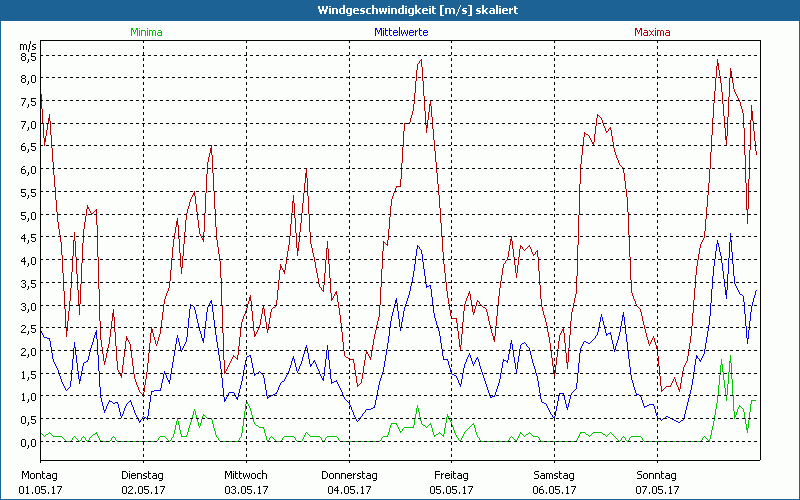Click the 5,0 y-axis value
Viewport: 800px width, 500px height.
(28, 216)
